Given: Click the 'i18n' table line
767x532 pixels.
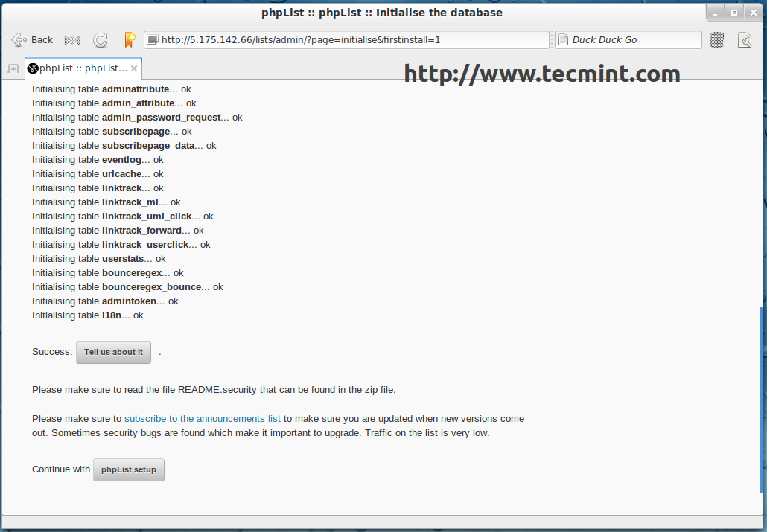Looking at the screenshot, I should pos(88,316).
